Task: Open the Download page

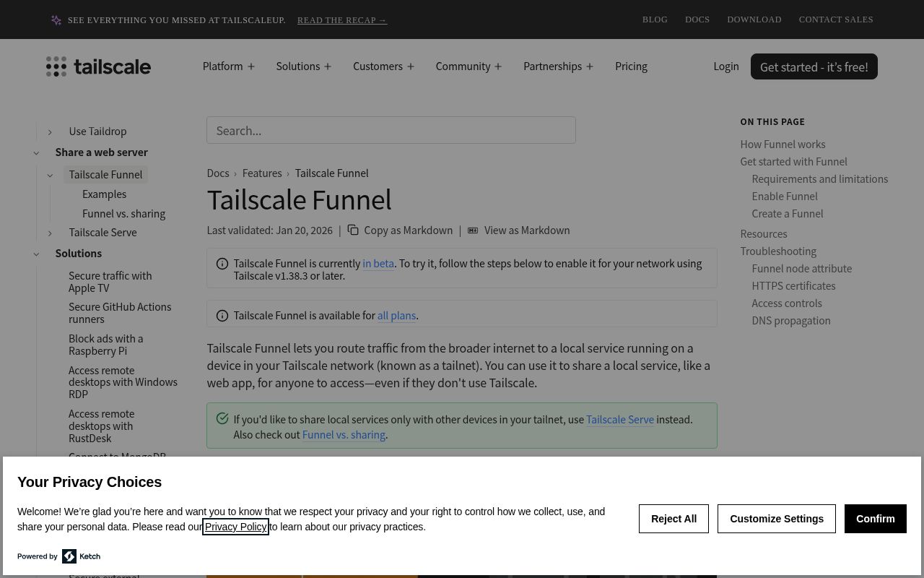Action: coord(754,20)
